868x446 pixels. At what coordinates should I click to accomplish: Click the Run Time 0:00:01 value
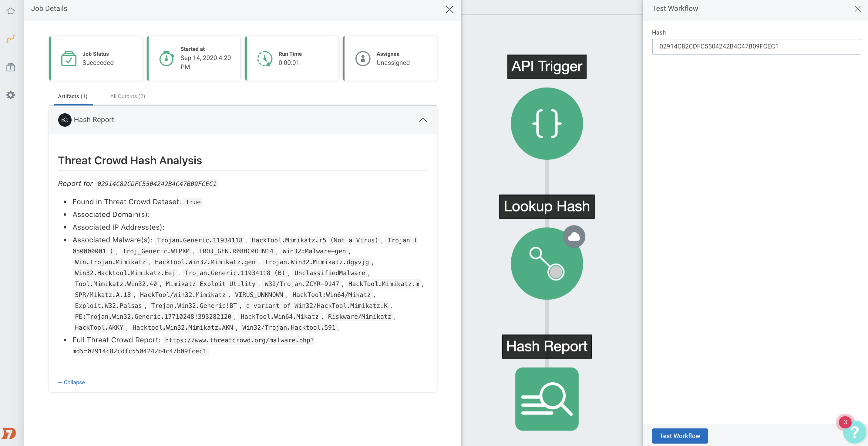[289, 63]
